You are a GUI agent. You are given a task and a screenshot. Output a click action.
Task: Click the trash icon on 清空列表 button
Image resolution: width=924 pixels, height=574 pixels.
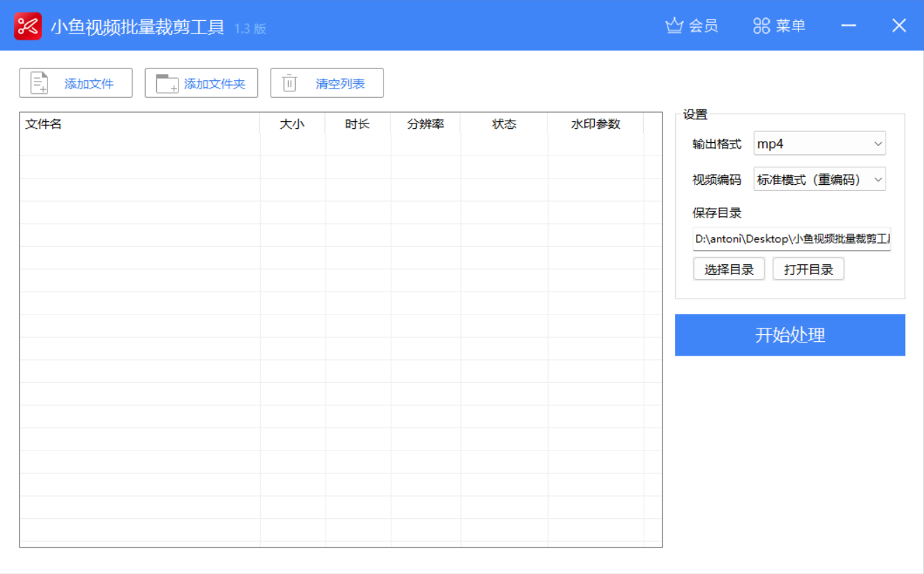tap(289, 82)
